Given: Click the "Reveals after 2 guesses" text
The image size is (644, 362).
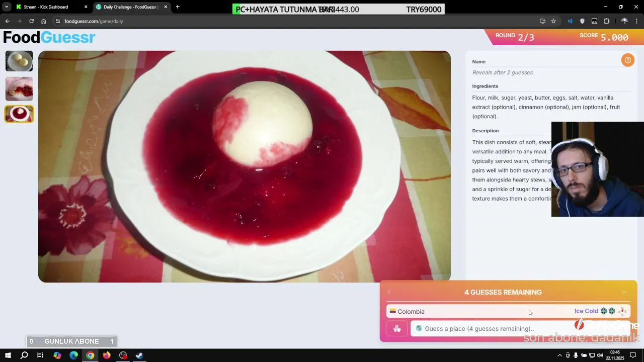Looking at the screenshot, I should (502, 72).
